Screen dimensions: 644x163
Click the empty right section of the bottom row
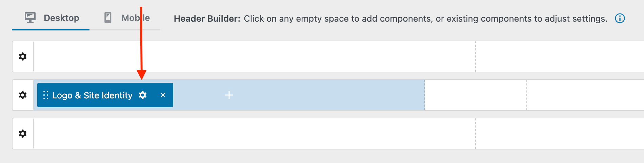click(559, 134)
